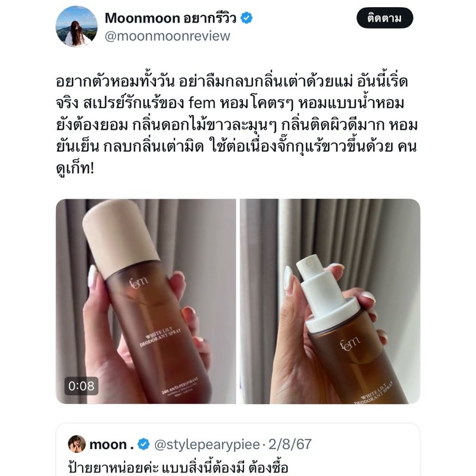
Task: Select the main tweet review text
Action: point(237,125)
